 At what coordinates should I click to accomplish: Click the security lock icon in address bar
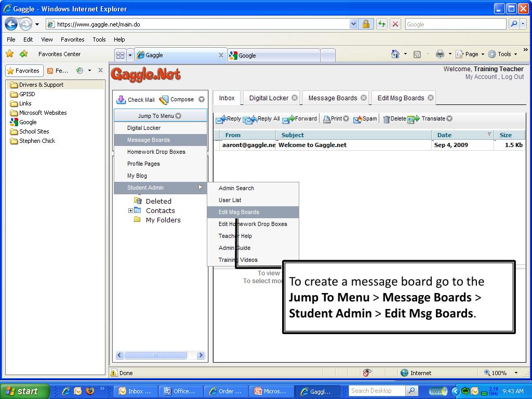point(366,24)
